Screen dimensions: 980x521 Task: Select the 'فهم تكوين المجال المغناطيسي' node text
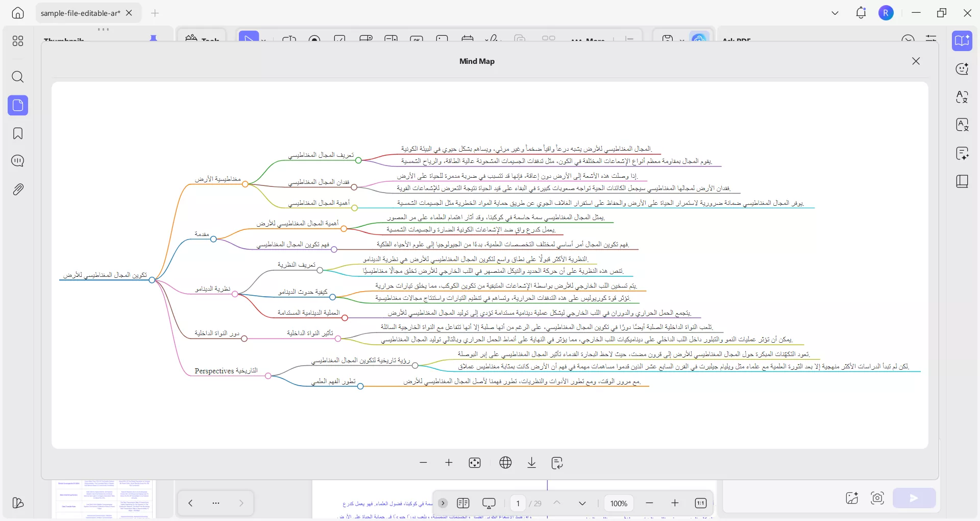coord(293,244)
